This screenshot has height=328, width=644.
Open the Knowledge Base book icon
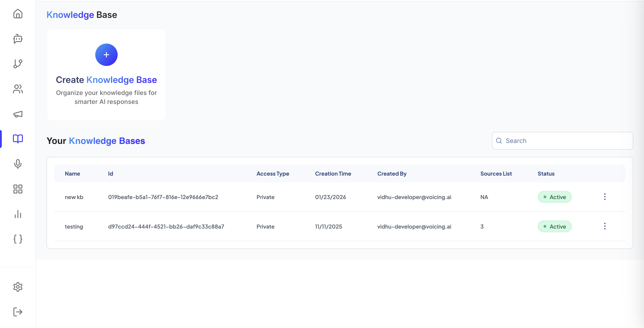(x=18, y=139)
